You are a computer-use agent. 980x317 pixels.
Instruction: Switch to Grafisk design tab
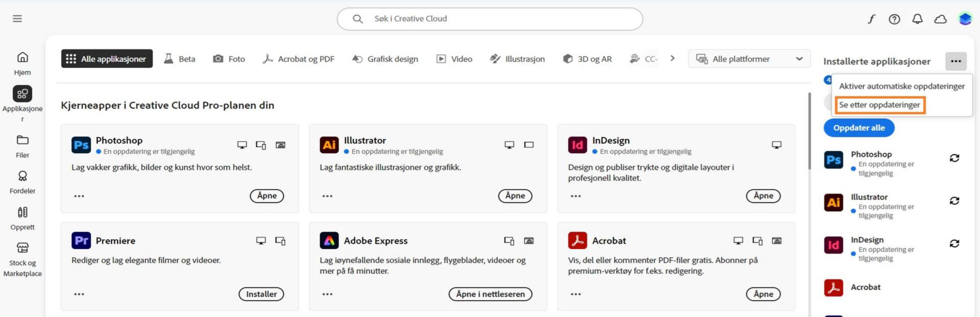385,59
